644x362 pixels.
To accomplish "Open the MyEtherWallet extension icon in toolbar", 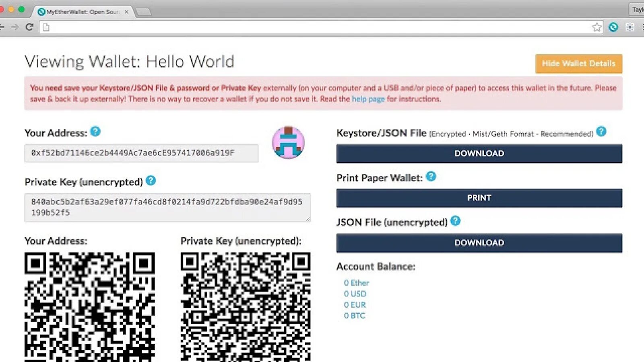I will point(613,27).
